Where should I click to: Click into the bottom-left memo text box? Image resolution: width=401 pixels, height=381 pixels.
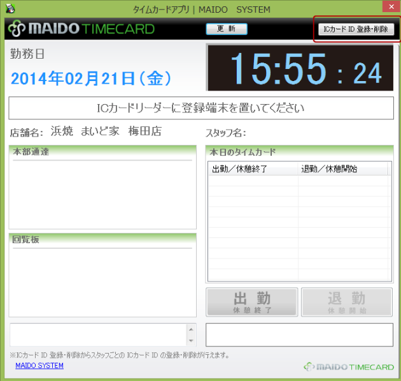click(99, 335)
